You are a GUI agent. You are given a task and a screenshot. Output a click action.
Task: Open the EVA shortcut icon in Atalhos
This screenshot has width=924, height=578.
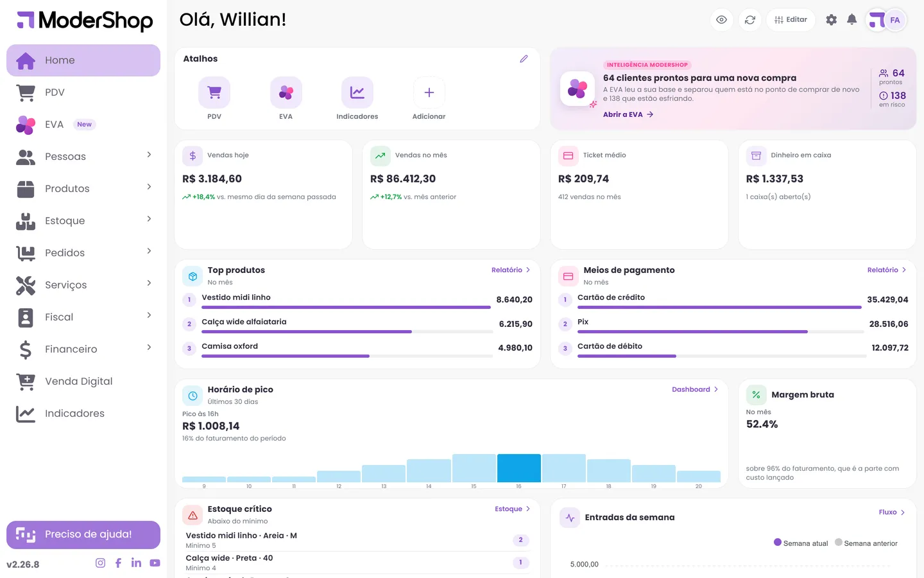click(286, 92)
